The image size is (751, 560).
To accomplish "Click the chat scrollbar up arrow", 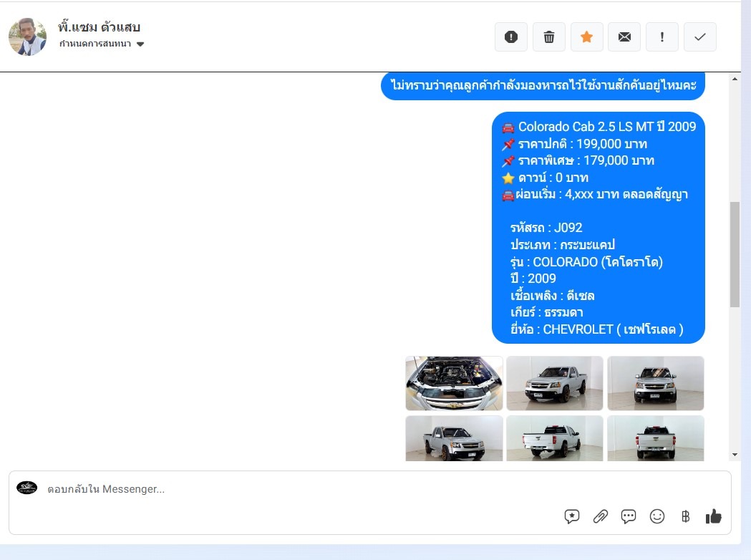I will point(735,79).
